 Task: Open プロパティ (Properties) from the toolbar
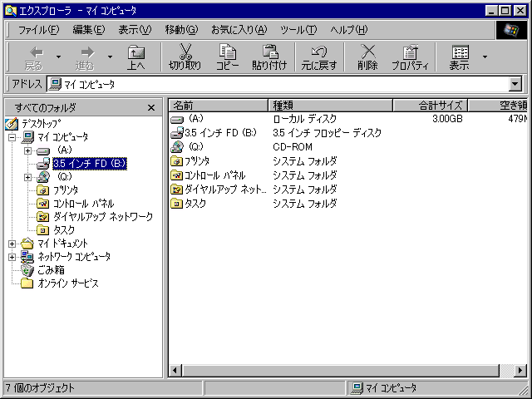click(x=410, y=57)
